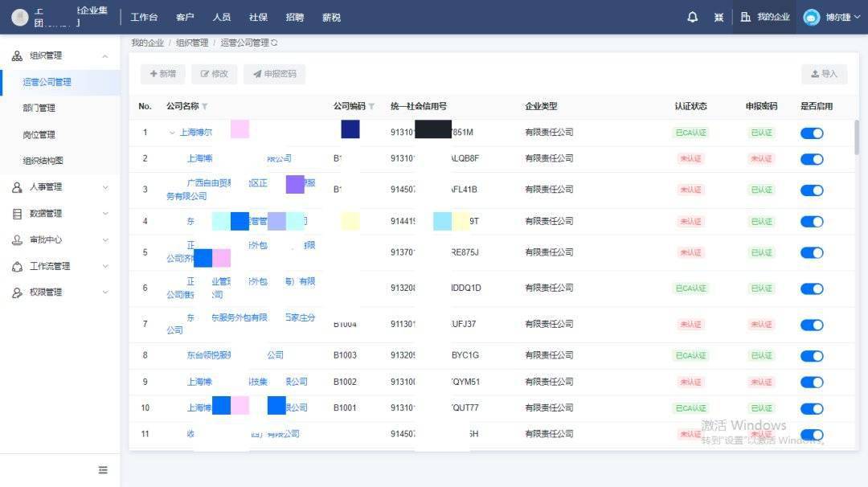Open company link in row B1003

(x=235, y=354)
